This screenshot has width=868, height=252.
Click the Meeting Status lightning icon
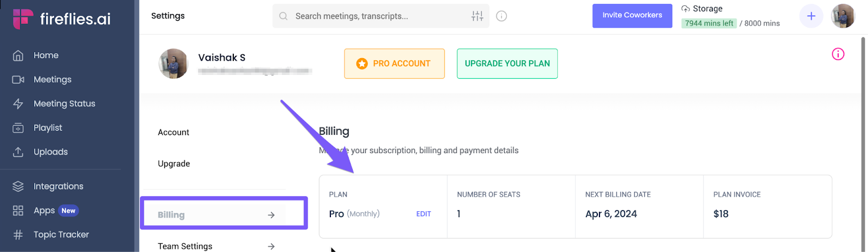coord(18,104)
